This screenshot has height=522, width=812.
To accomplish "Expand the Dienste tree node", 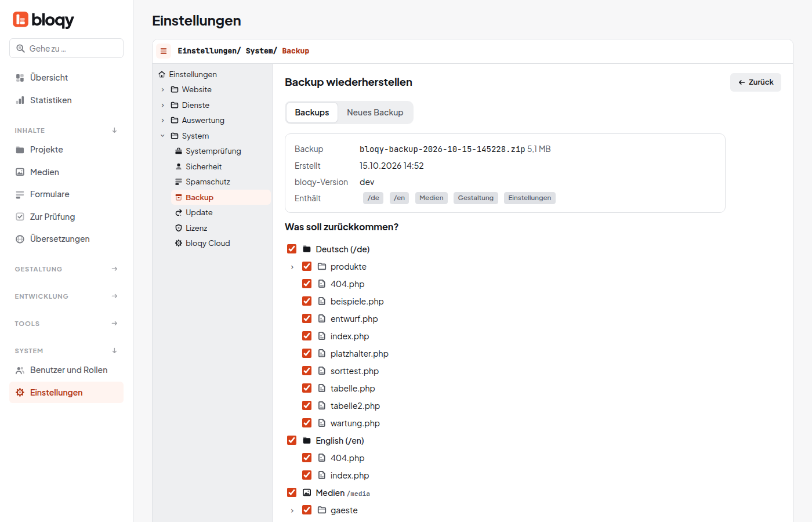I will [x=163, y=106].
